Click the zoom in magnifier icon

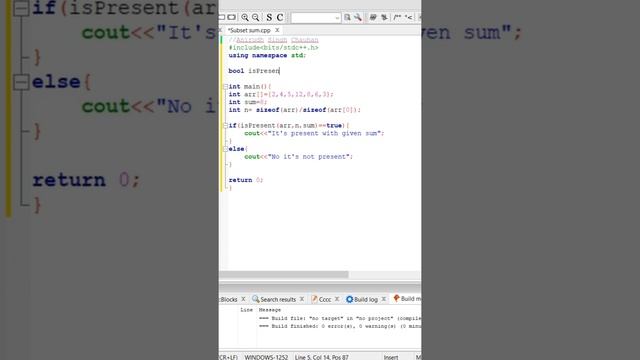tap(244, 18)
